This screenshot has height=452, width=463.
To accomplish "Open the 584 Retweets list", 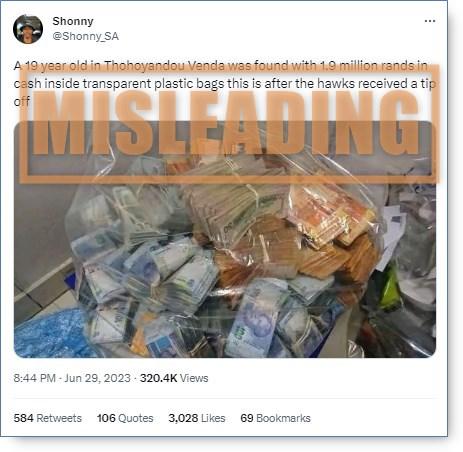I will 48,418.
